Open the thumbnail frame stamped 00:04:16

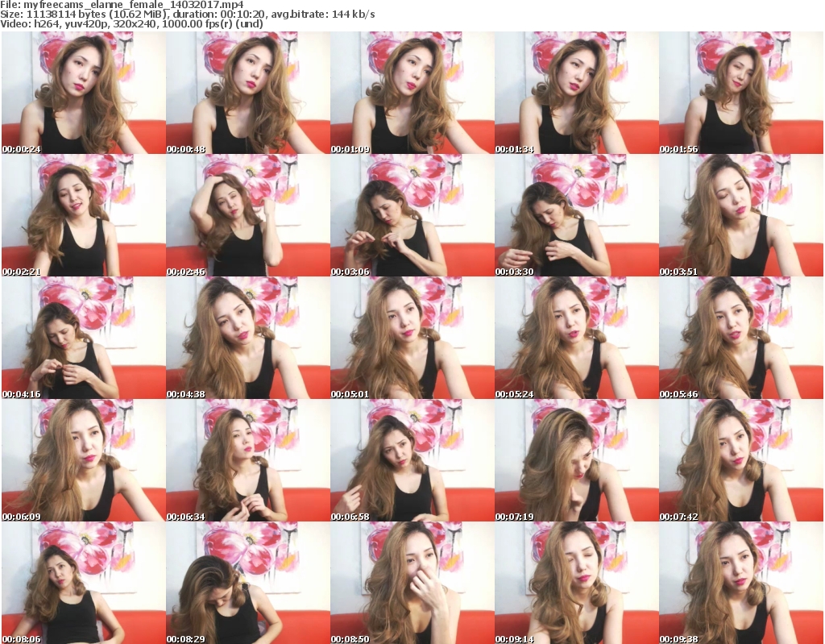pos(83,338)
